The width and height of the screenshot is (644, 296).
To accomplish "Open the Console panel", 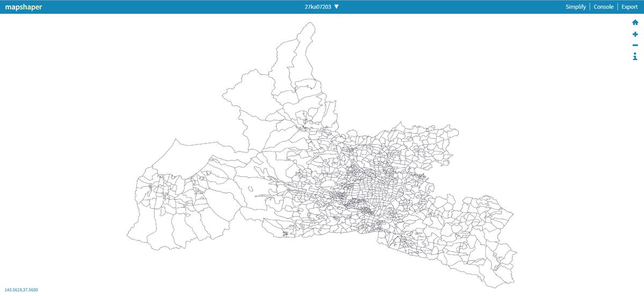I will tap(604, 7).
